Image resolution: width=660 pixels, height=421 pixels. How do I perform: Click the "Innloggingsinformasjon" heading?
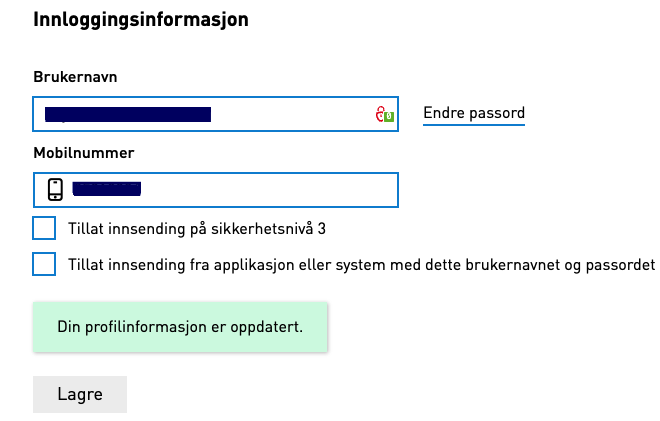click(x=141, y=19)
